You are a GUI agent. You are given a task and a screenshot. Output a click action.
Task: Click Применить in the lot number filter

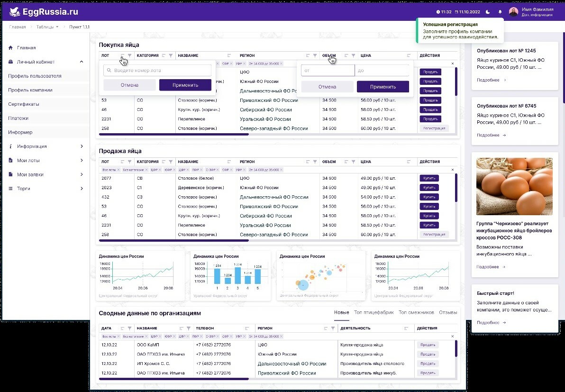[185, 85]
